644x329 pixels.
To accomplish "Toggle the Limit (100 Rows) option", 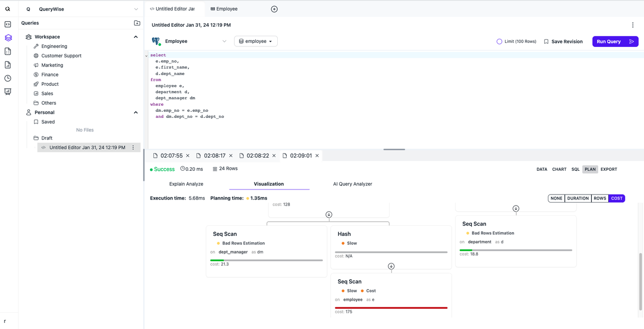I will 499,41.
